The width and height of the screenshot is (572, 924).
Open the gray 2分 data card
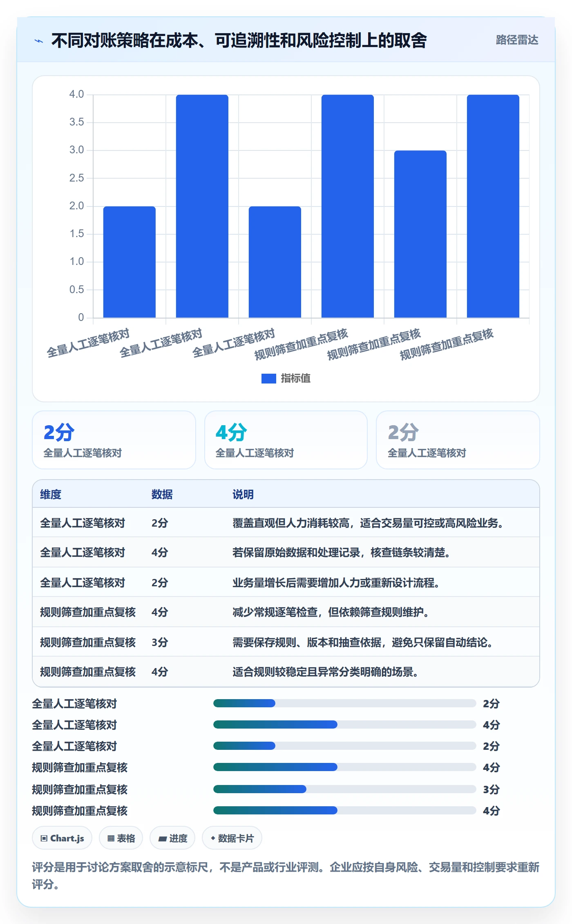coord(458,440)
